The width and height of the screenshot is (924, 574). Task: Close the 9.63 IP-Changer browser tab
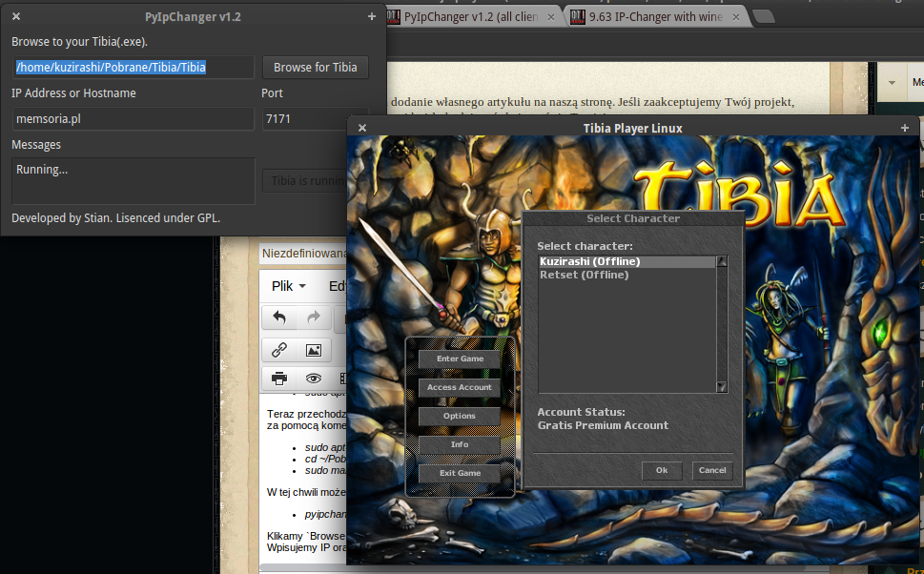tap(735, 17)
